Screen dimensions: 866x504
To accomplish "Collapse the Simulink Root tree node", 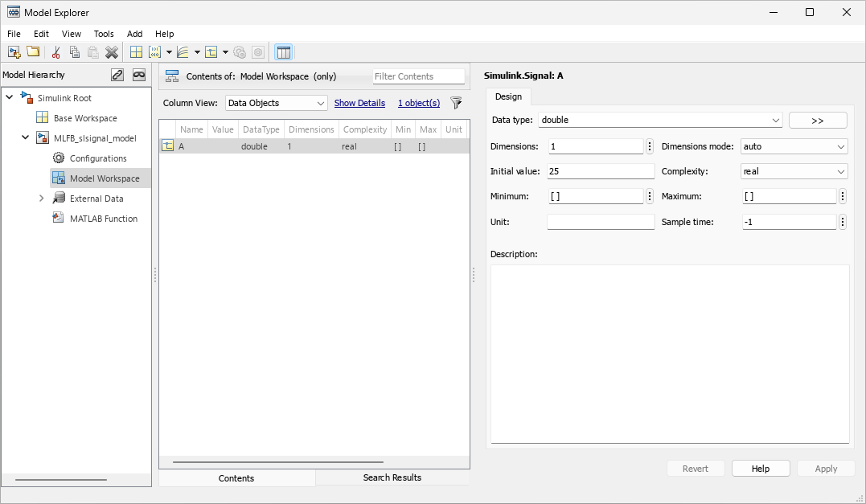I will click(10, 98).
